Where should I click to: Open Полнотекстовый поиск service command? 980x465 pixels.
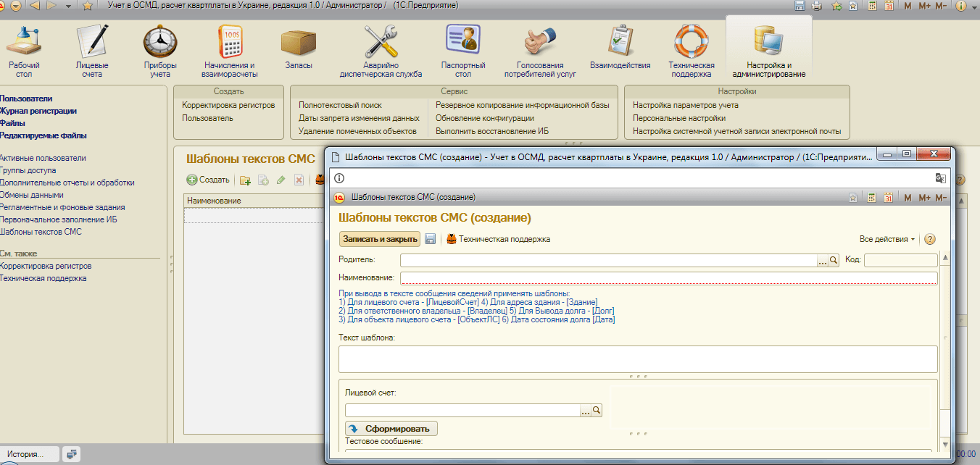340,105
